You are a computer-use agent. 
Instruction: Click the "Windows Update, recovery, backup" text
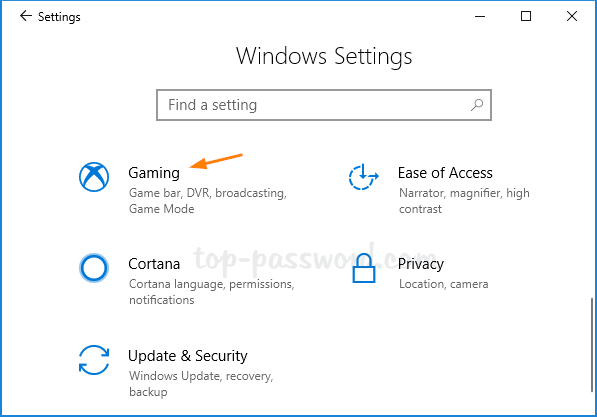pos(201,384)
